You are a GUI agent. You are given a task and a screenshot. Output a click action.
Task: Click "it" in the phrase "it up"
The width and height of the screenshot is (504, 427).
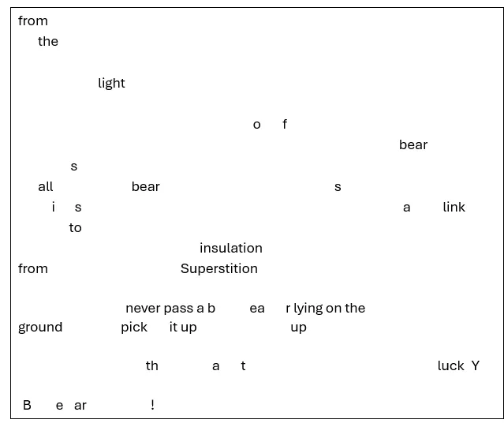(173, 327)
